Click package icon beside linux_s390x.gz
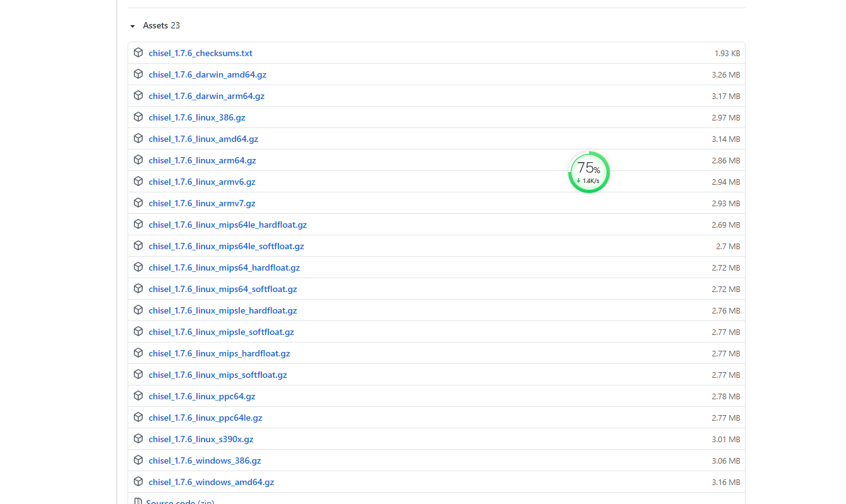The height and width of the screenshot is (504, 846). point(138,439)
